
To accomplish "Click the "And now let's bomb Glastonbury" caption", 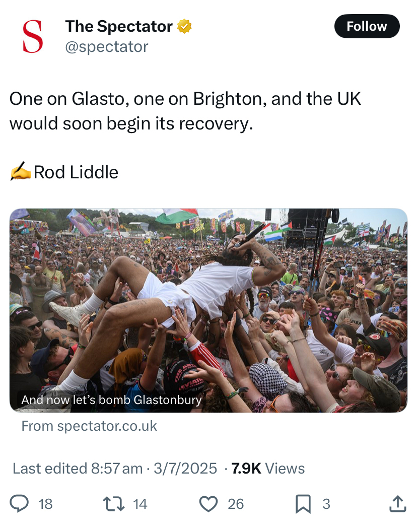I will pyautogui.click(x=111, y=400).
